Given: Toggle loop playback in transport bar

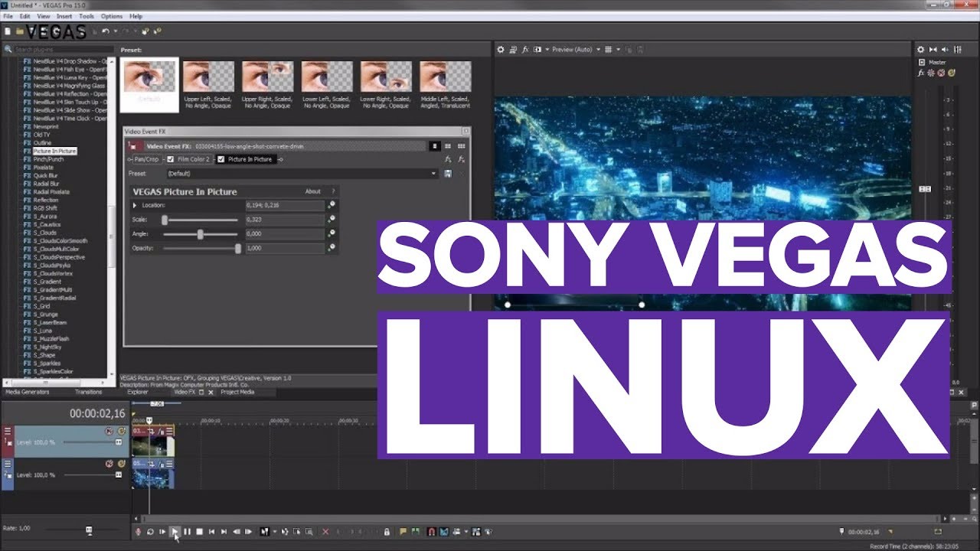Looking at the screenshot, I should [x=150, y=532].
